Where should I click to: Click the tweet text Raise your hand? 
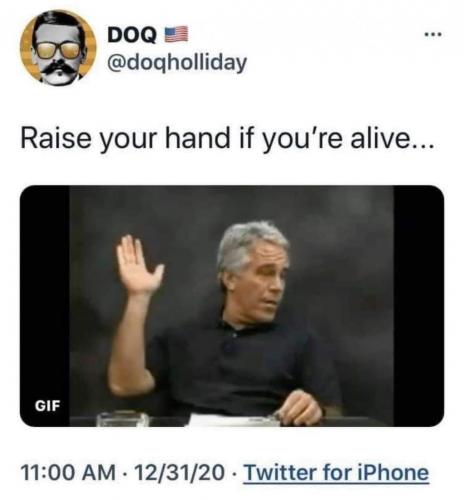(x=125, y=139)
